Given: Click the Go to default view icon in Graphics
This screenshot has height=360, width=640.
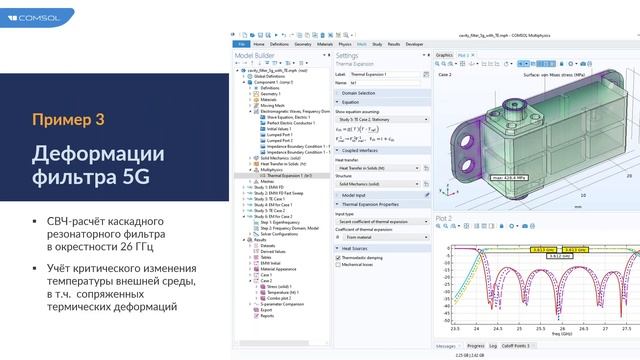Looking at the screenshot, I should coord(471,64).
